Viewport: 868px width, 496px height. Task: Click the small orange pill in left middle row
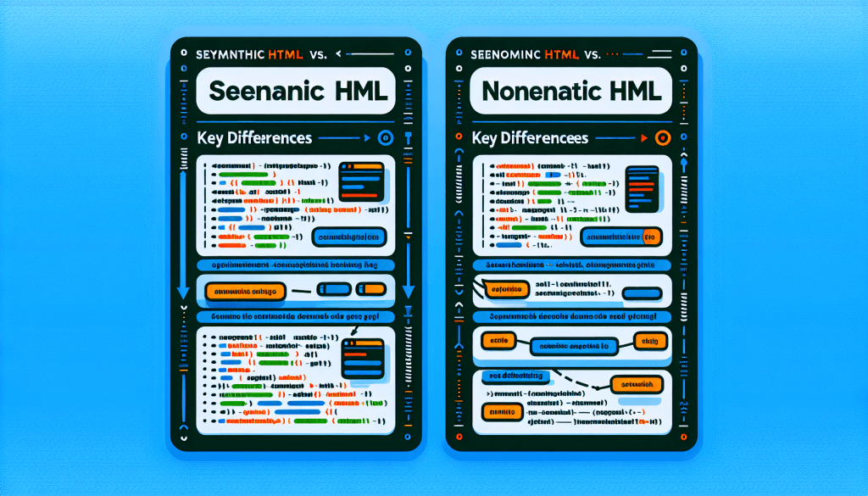(x=371, y=289)
